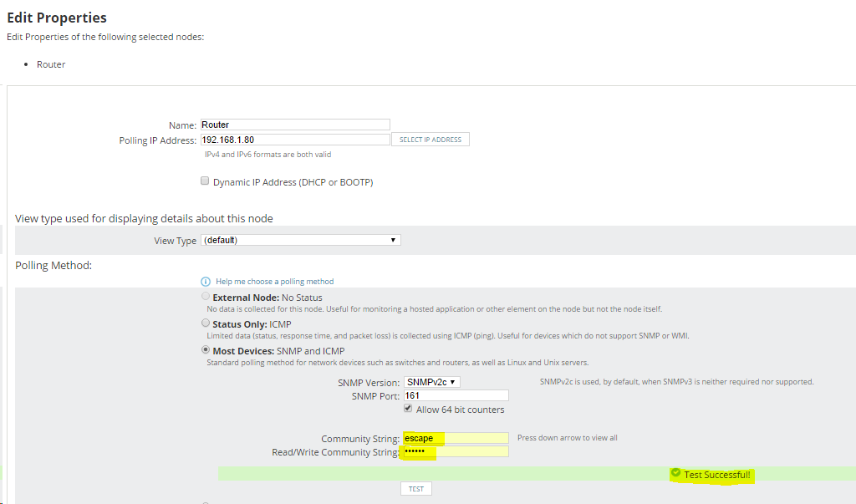The width and height of the screenshot is (856, 504).
Task: Select Status Only: ICMP polling method
Action: click(206, 323)
